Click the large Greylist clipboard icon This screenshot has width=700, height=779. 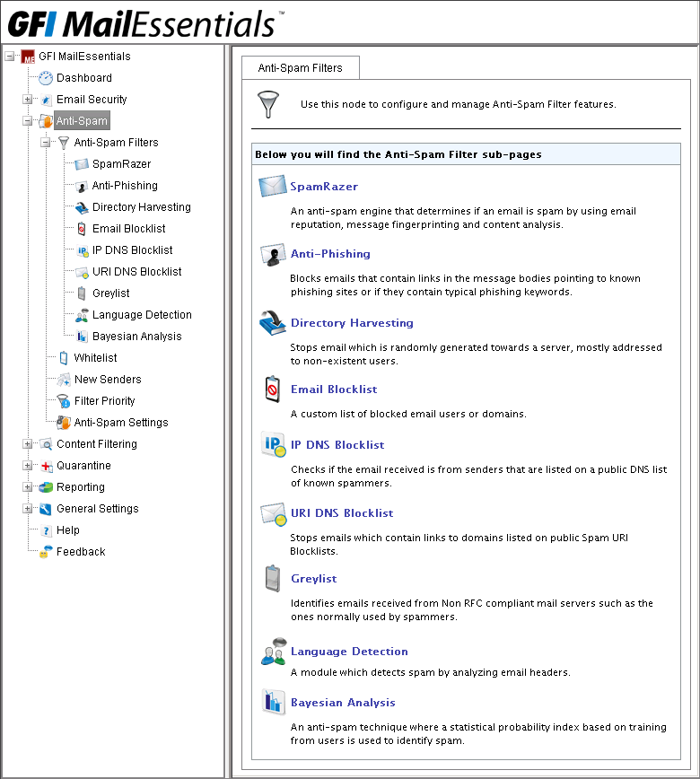(x=272, y=579)
